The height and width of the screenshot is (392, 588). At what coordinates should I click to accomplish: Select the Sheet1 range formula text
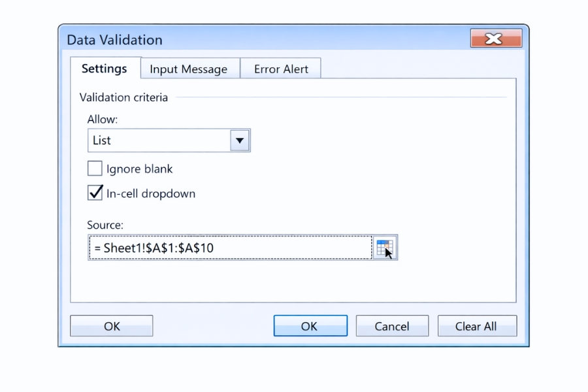pos(155,247)
